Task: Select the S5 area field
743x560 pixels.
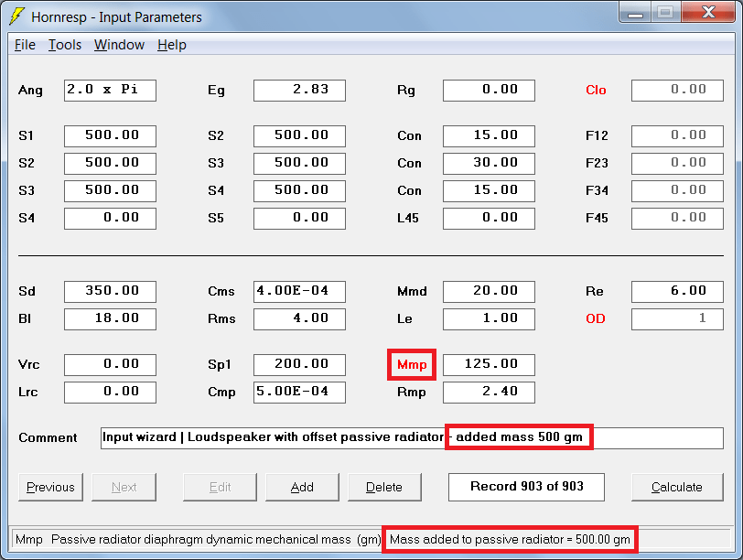Action: pos(299,219)
